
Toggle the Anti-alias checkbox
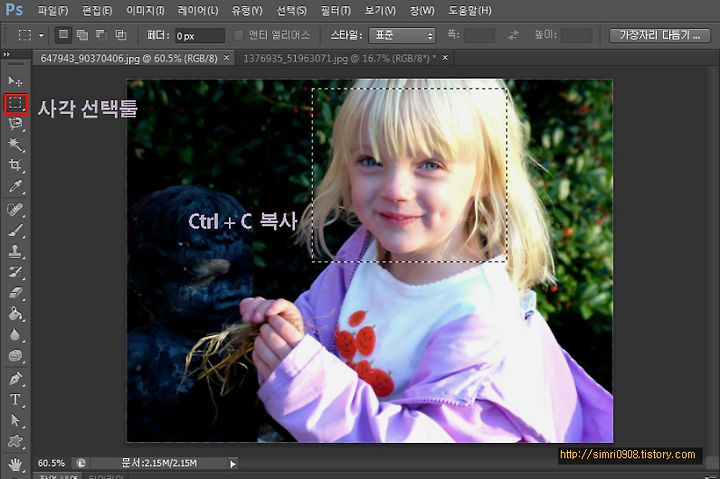point(238,35)
